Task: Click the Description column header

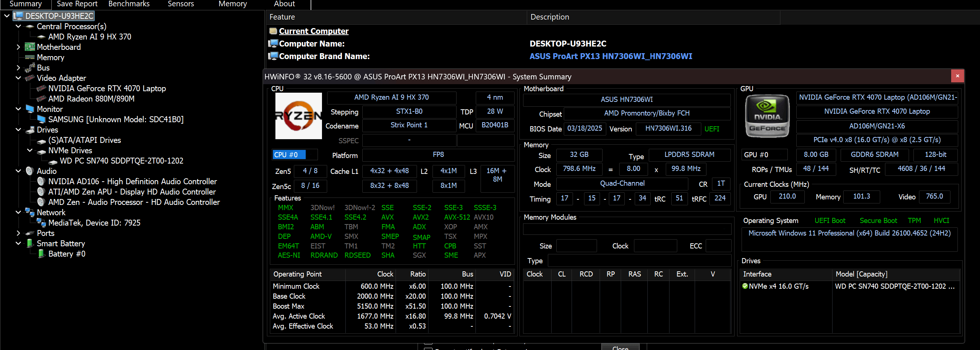Action: pos(653,17)
